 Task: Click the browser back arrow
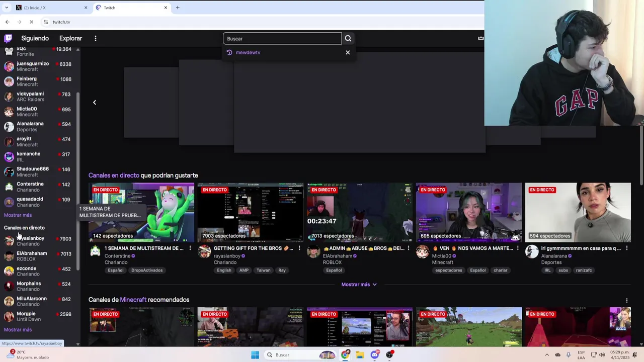[x=7, y=22]
